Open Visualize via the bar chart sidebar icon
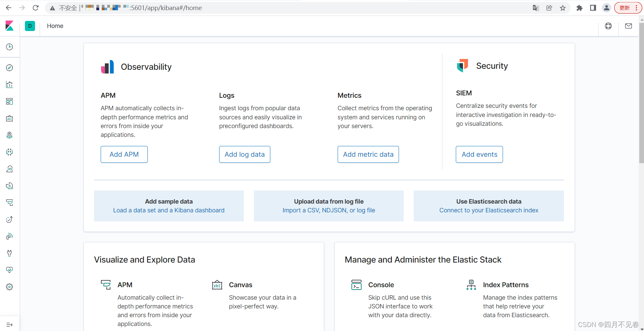The image size is (644, 331). [x=9, y=85]
